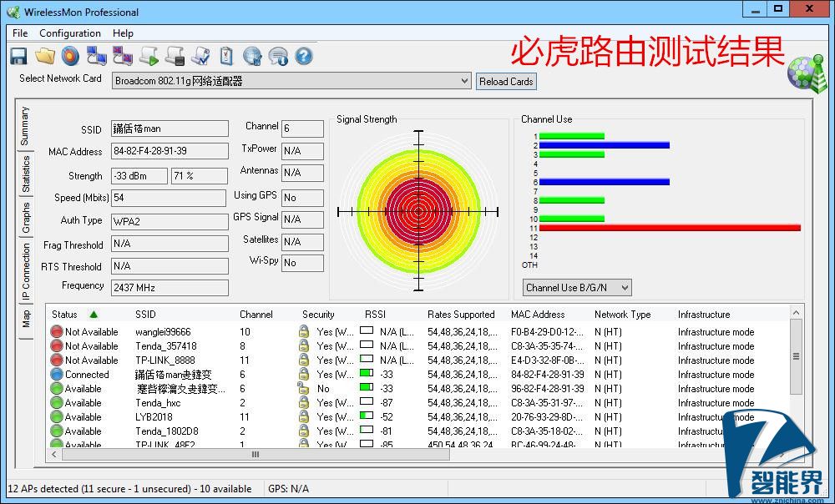Click the speech bubble info toolbar icon
835x504 pixels.
pos(278,56)
